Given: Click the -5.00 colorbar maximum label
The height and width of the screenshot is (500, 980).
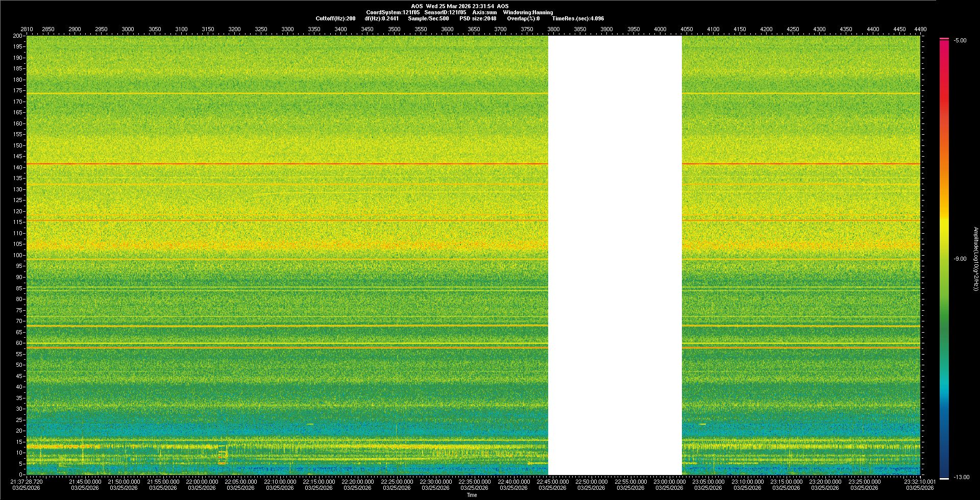Looking at the screenshot, I should click(x=960, y=40).
